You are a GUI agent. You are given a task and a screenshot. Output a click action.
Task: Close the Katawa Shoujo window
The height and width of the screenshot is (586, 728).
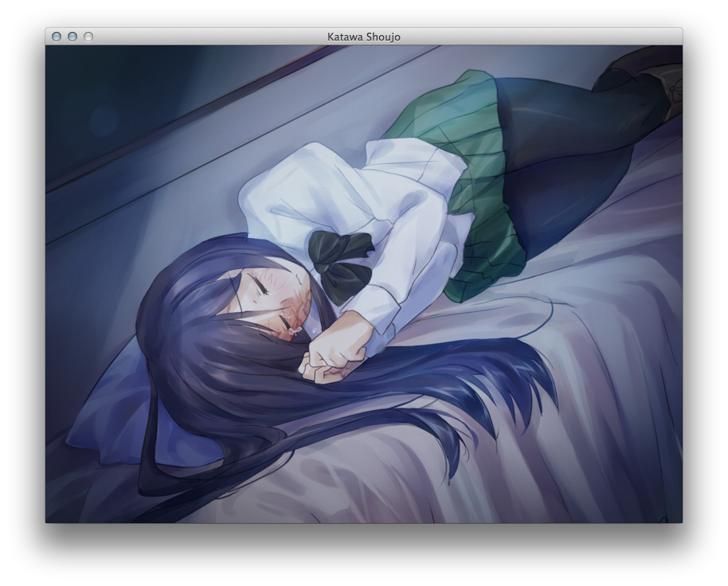coord(57,37)
